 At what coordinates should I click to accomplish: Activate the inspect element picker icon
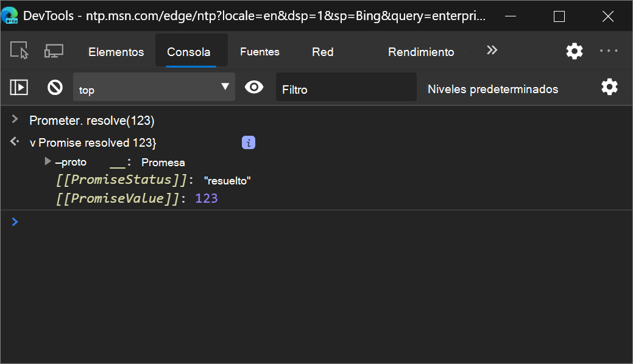click(19, 51)
